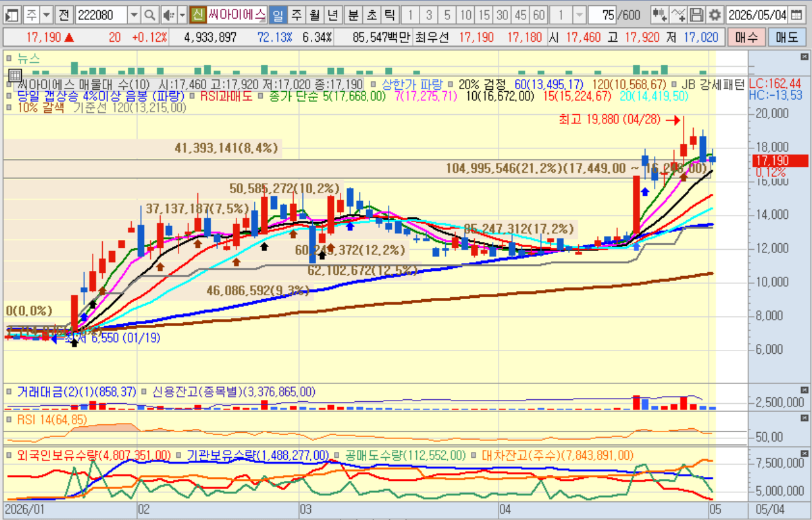This screenshot has height=520, width=812.
Task: Open the 주 market type dropdown arrow
Action: (x=47, y=14)
